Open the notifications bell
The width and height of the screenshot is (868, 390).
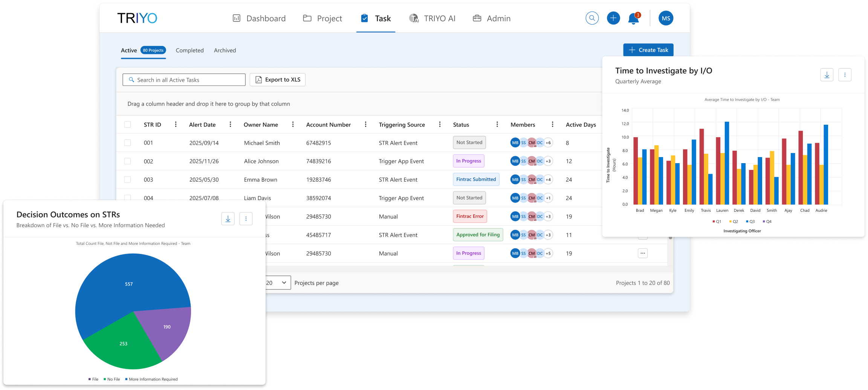[634, 18]
